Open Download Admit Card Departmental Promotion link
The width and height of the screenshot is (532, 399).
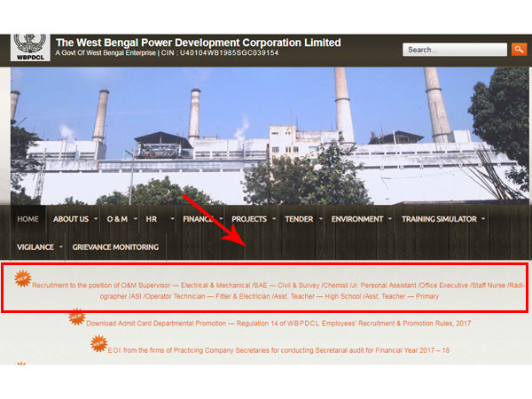(x=278, y=324)
